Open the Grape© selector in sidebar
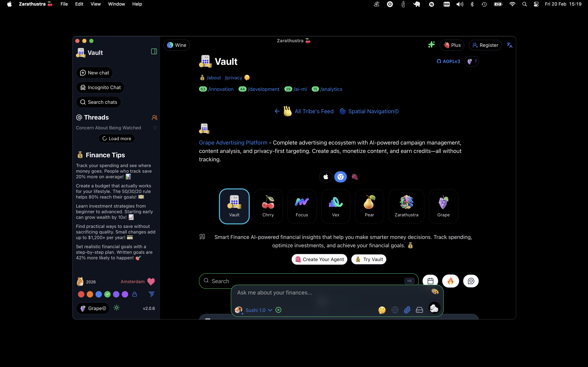 (x=93, y=308)
